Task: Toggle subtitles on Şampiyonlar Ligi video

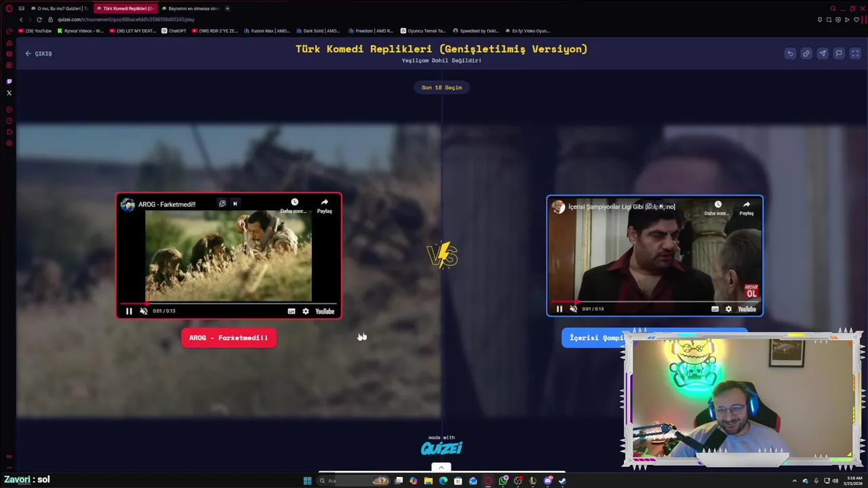Action: [715, 309]
